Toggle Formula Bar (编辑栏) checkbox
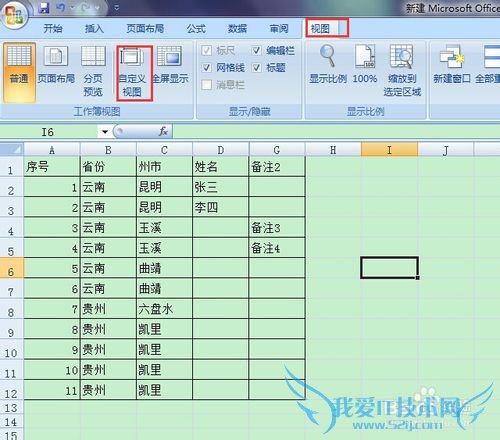 click(256, 51)
